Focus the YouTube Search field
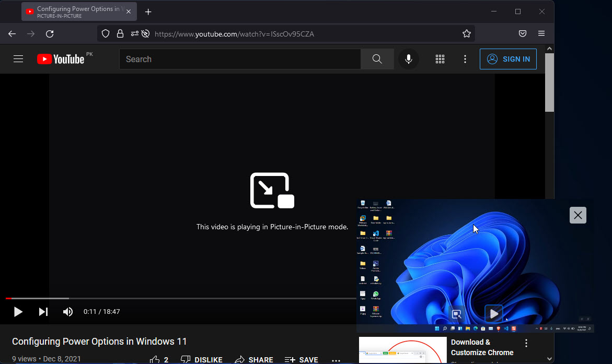 coord(240,59)
